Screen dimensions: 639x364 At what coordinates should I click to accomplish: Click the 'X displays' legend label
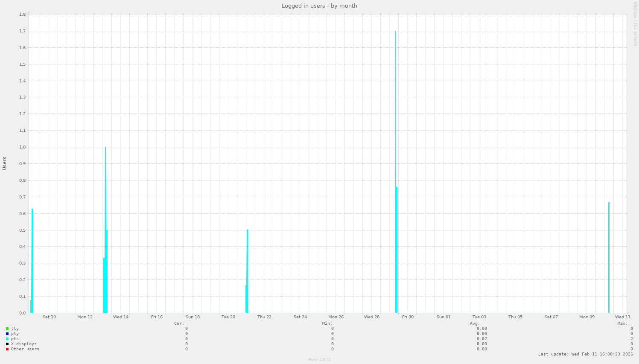pyautogui.click(x=23, y=344)
